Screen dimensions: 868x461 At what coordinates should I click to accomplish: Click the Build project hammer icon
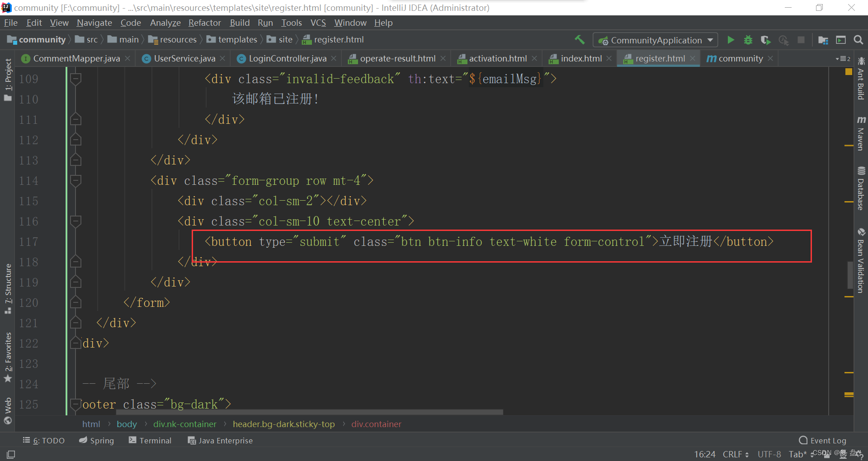[x=580, y=40]
